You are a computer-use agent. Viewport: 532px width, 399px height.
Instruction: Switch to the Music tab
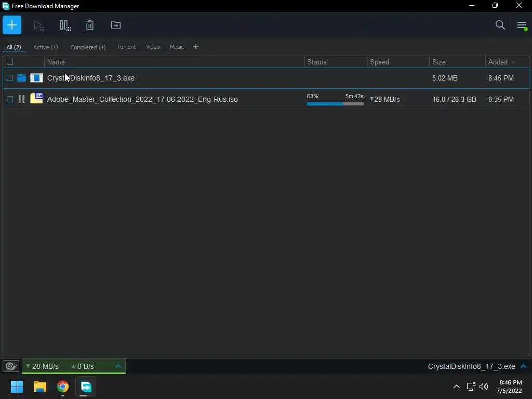point(177,47)
